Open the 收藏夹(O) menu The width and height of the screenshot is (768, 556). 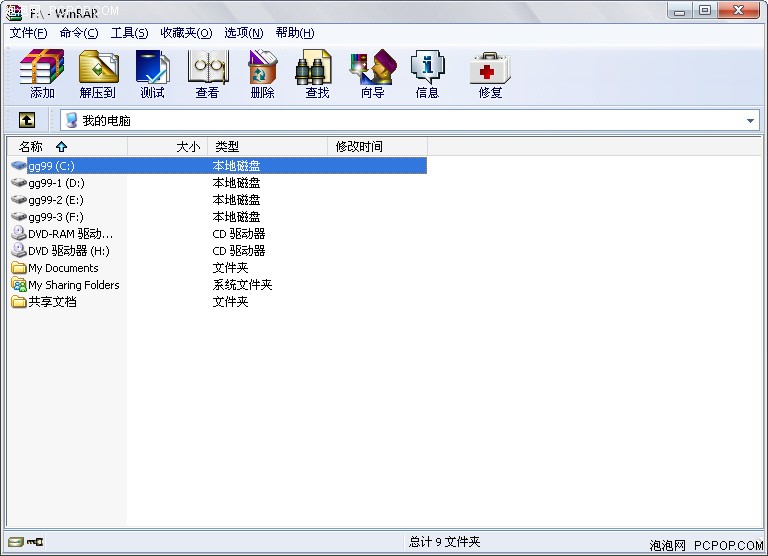point(186,33)
